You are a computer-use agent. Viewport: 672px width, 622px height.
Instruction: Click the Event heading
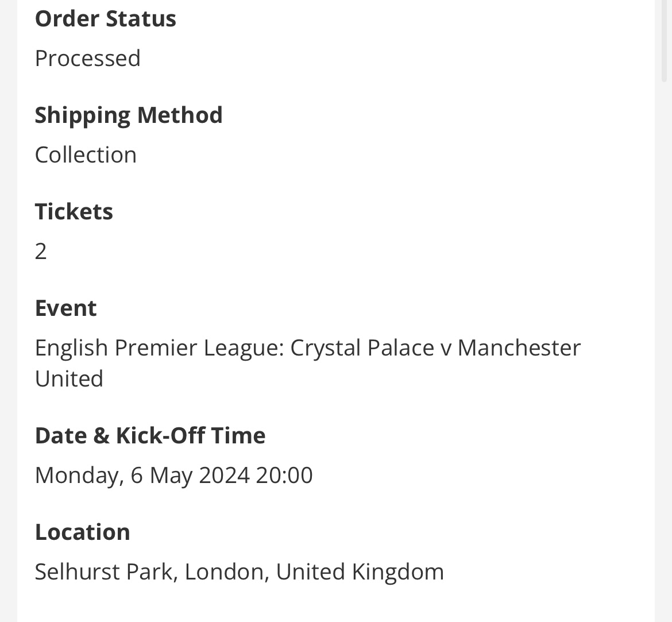click(x=66, y=308)
